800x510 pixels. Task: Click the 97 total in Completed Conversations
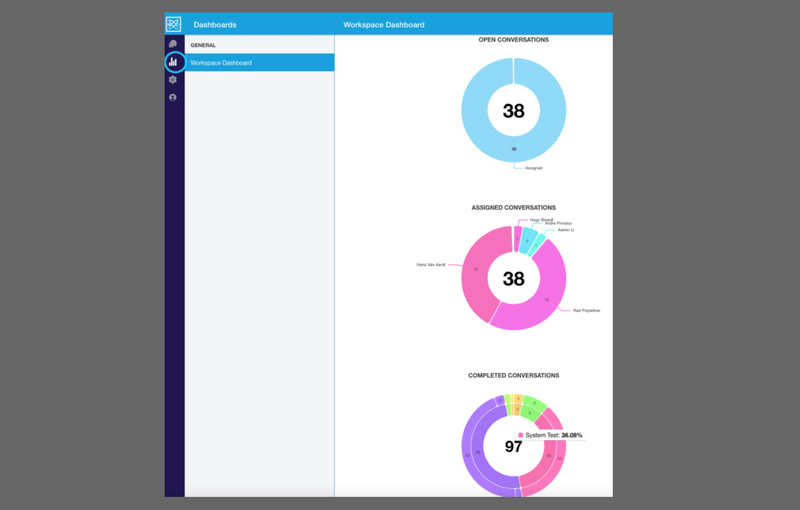[x=513, y=447]
